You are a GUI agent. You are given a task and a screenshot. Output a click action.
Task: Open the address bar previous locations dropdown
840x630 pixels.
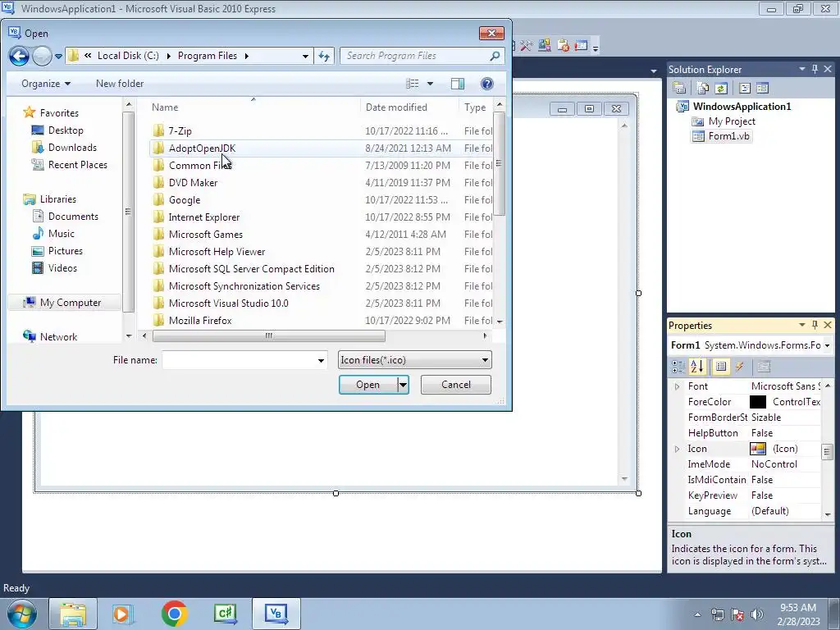[x=305, y=56]
